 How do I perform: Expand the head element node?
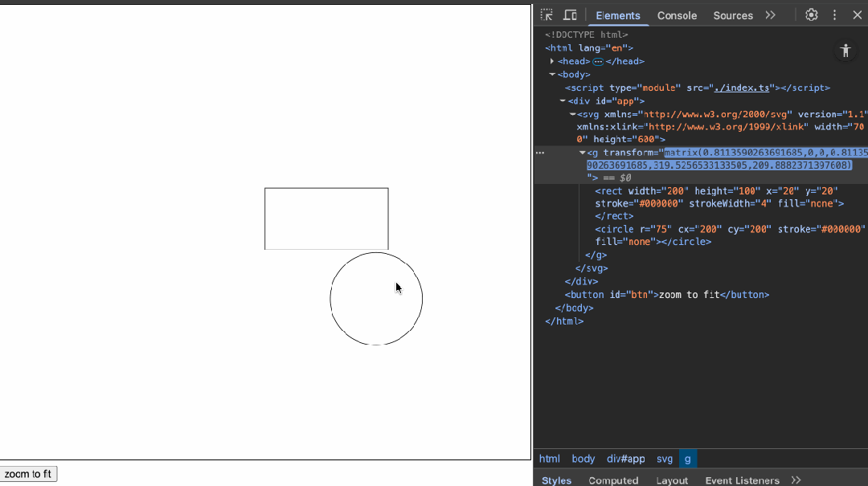[552, 61]
